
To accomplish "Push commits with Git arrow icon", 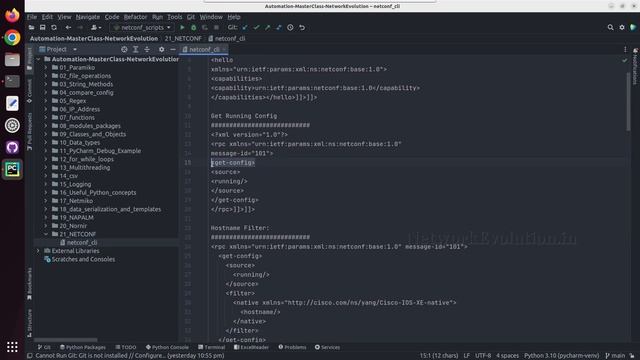I will (267, 27).
